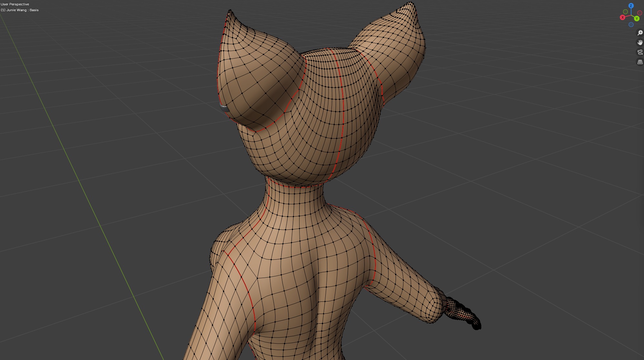Toggle the camera view icon

(640, 52)
